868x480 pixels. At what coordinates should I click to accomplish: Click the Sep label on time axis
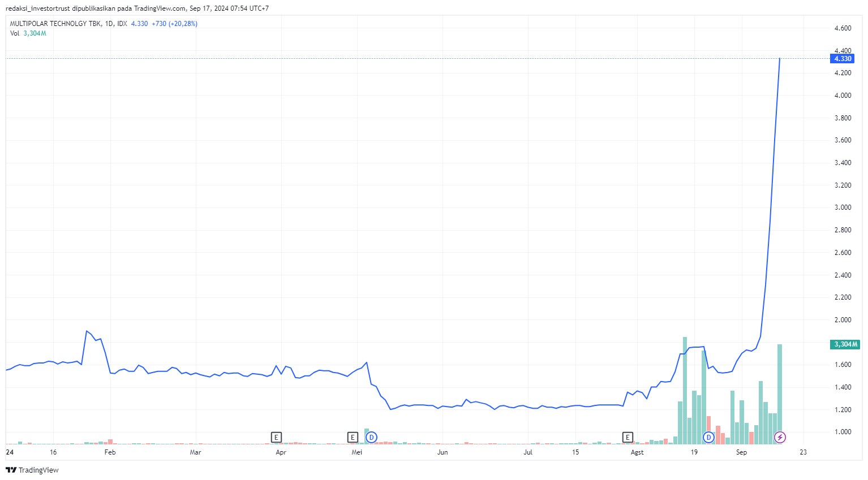coord(741,452)
